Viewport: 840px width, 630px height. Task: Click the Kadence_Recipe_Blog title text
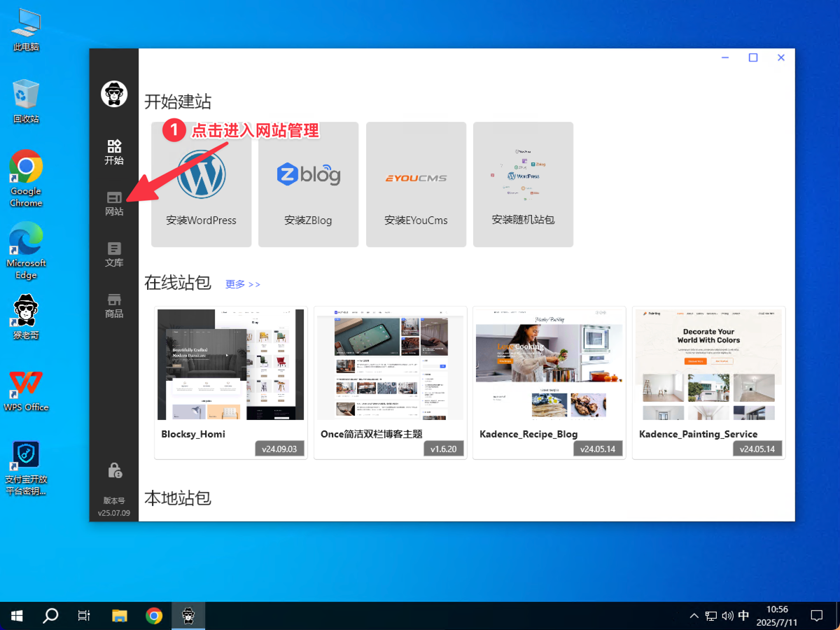click(x=528, y=434)
